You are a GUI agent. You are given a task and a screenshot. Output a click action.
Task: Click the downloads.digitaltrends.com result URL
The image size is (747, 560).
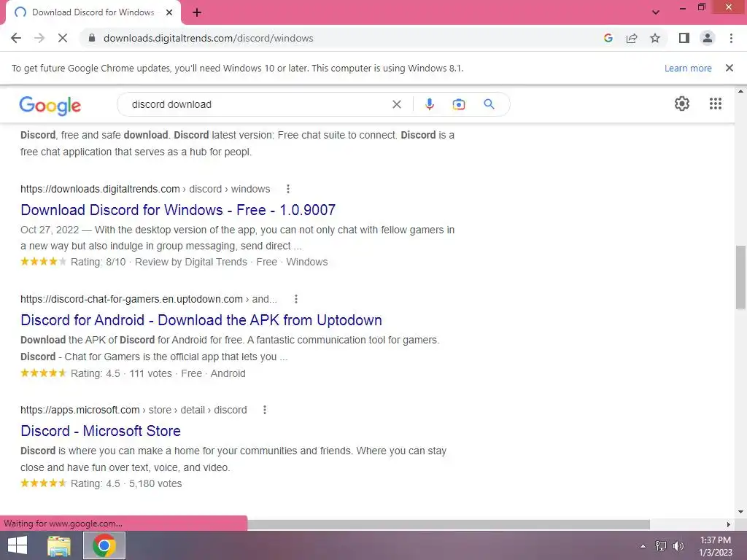(145, 189)
